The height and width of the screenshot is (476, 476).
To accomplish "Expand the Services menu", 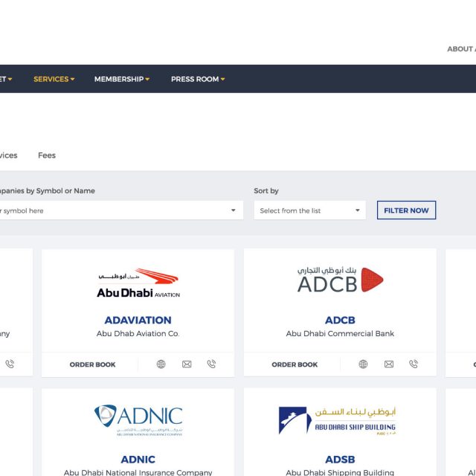I will coord(54,79).
